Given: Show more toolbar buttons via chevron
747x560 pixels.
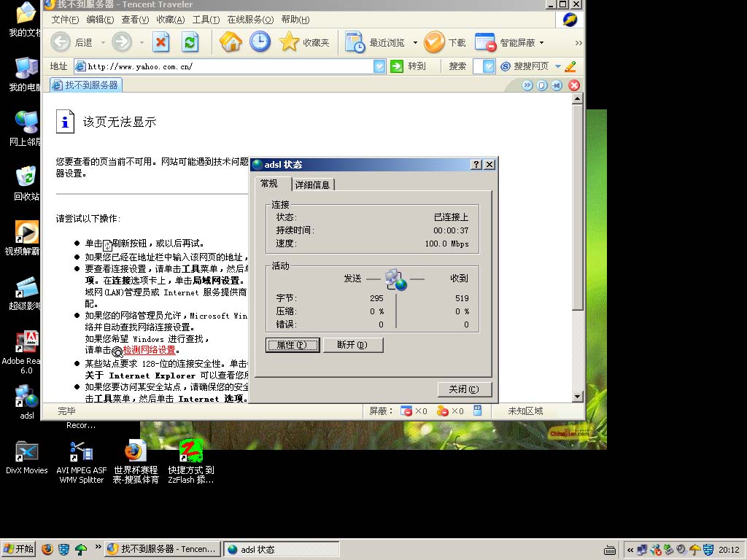Looking at the screenshot, I should point(578,42).
